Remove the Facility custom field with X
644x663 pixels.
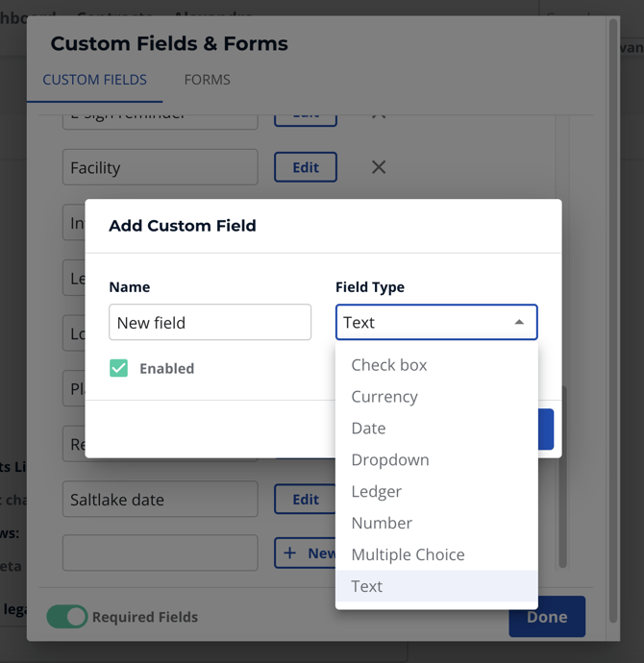click(x=379, y=167)
